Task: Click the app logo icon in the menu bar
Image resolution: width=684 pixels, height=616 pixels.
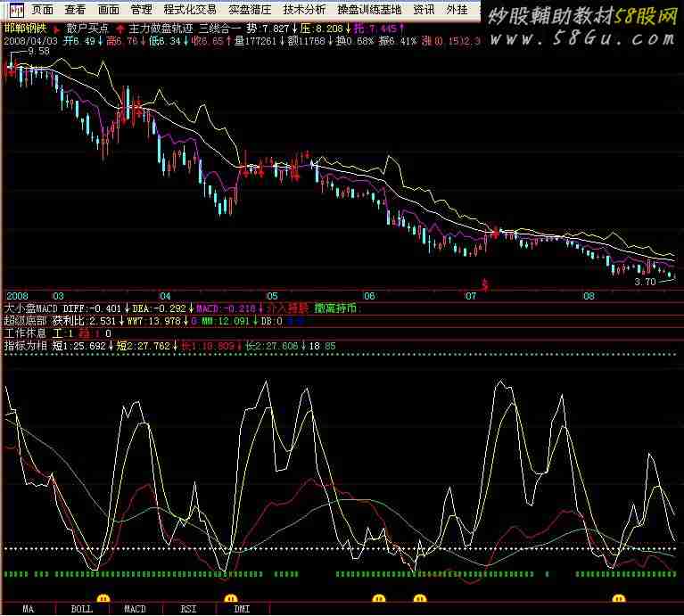Action: [x=15, y=11]
